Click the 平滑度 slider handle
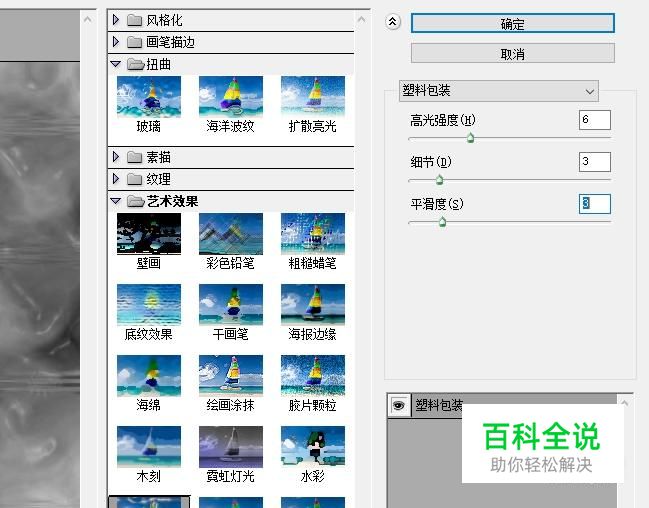This screenshot has height=508, width=649. pyautogui.click(x=442, y=222)
